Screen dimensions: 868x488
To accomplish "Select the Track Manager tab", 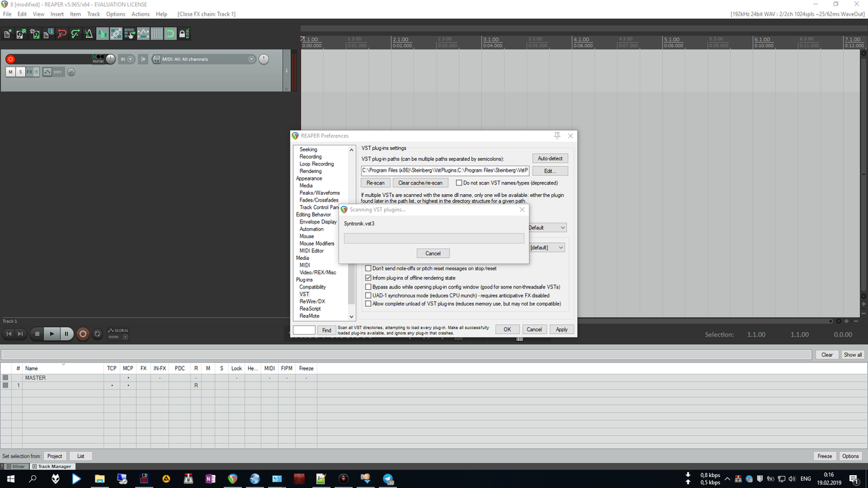I will (52, 466).
